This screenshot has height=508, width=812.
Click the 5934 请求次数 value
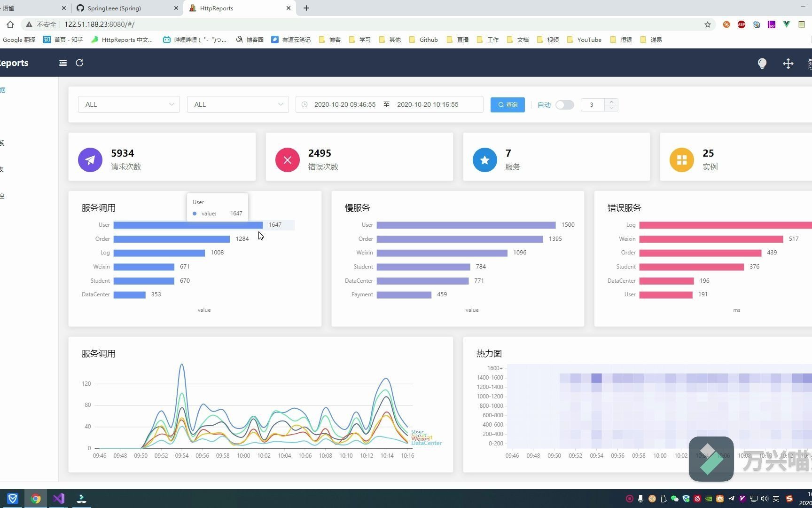(123, 153)
